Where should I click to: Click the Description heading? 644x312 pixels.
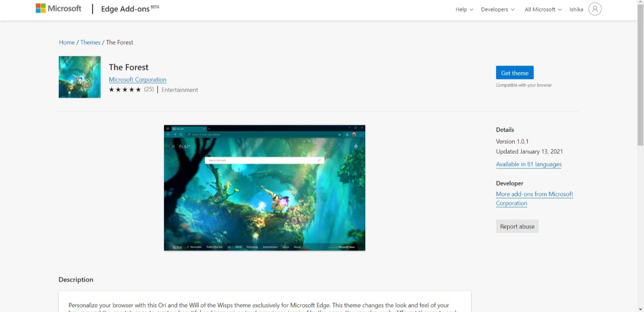coord(76,279)
